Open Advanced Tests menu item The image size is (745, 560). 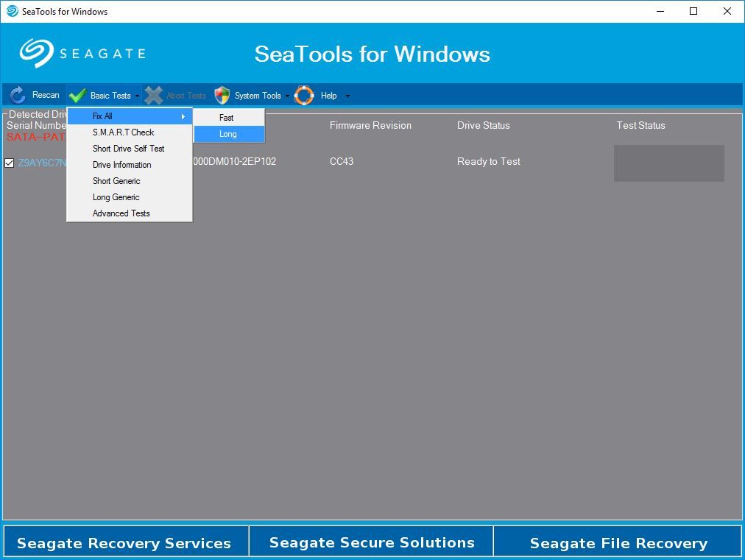click(x=130, y=213)
